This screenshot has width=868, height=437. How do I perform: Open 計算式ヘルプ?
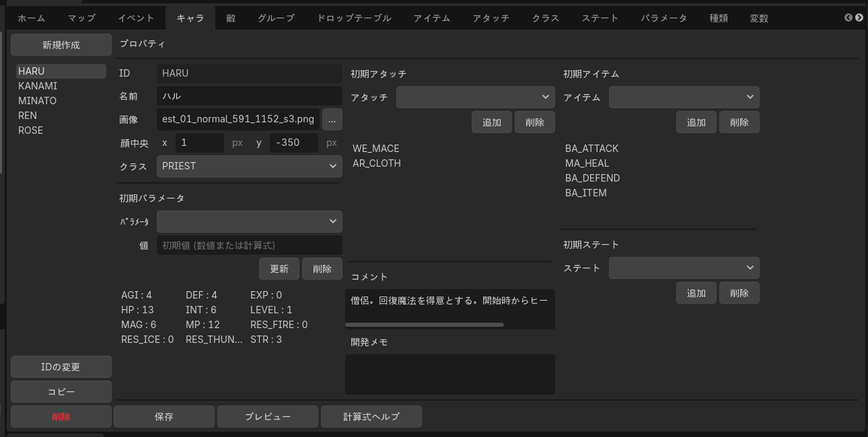371,417
